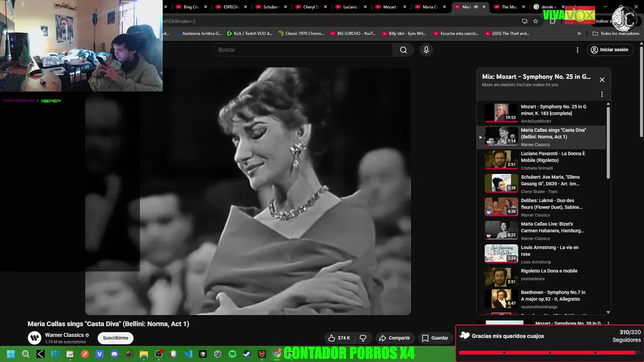Share the video using Compartir
This screenshot has width=644, height=362.
tap(394, 338)
